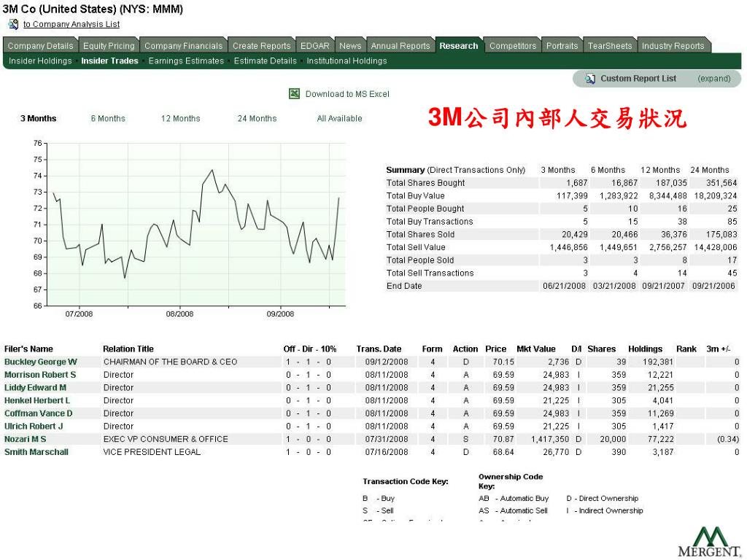Image resolution: width=747 pixels, height=560 pixels.
Task: Click the Mkt Value column header
Action: 536,349
